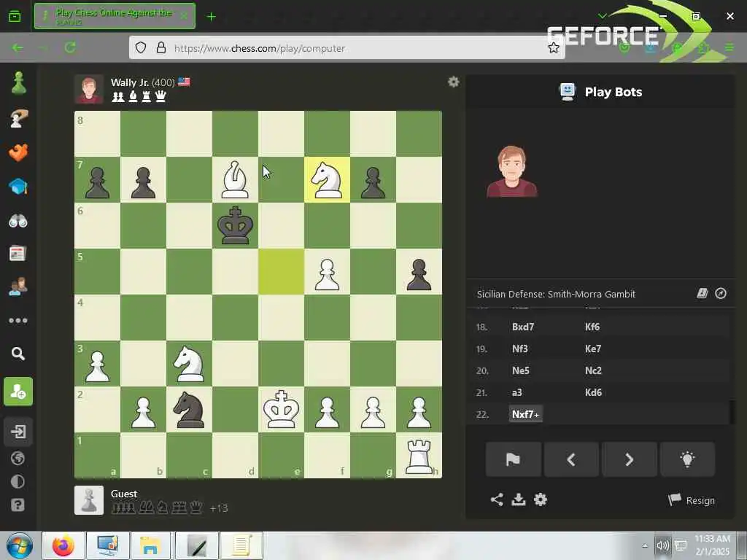Click the volume speaker tray icon
The height and width of the screenshot is (560, 747).
point(662,545)
